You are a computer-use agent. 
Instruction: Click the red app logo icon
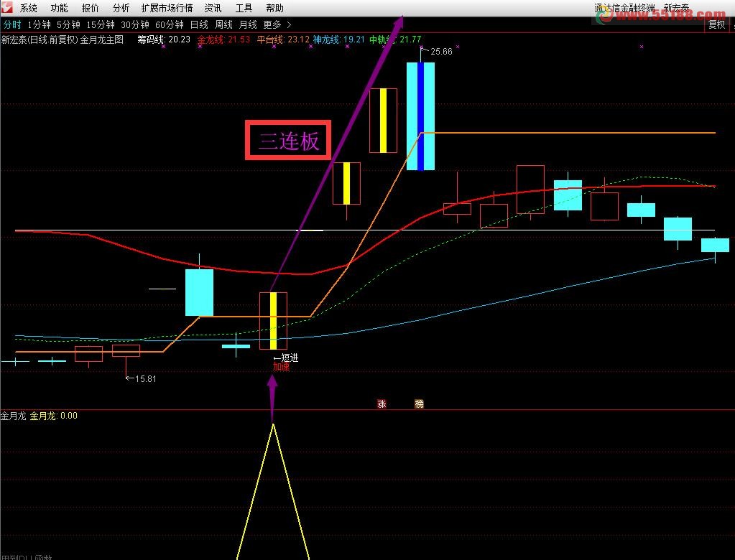pyautogui.click(x=7, y=7)
